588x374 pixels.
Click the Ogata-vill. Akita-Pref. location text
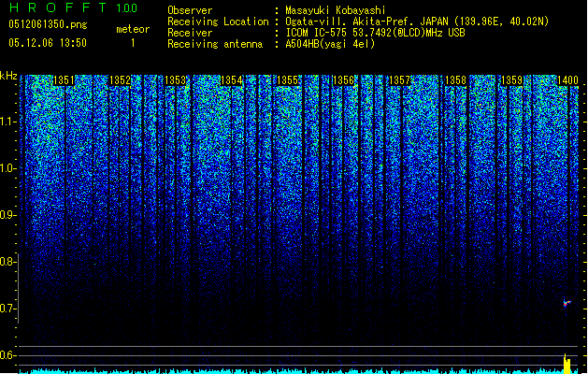pos(417,22)
